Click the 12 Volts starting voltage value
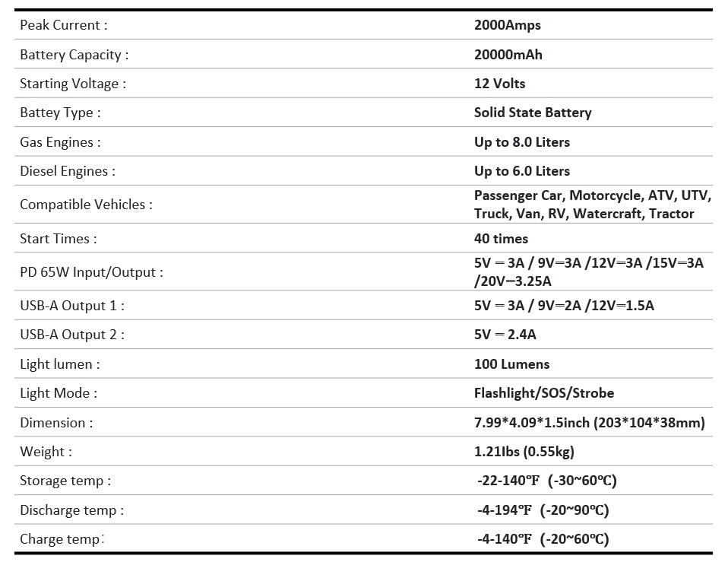The height and width of the screenshot is (562, 728). coord(499,84)
